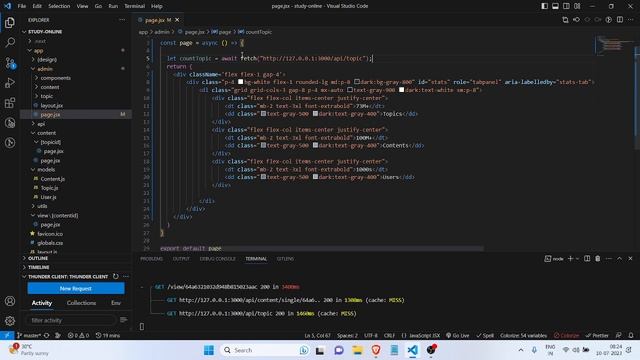Image resolution: width=640 pixels, height=360 pixels.
Task: Open the Extensions view
Action: point(10,102)
